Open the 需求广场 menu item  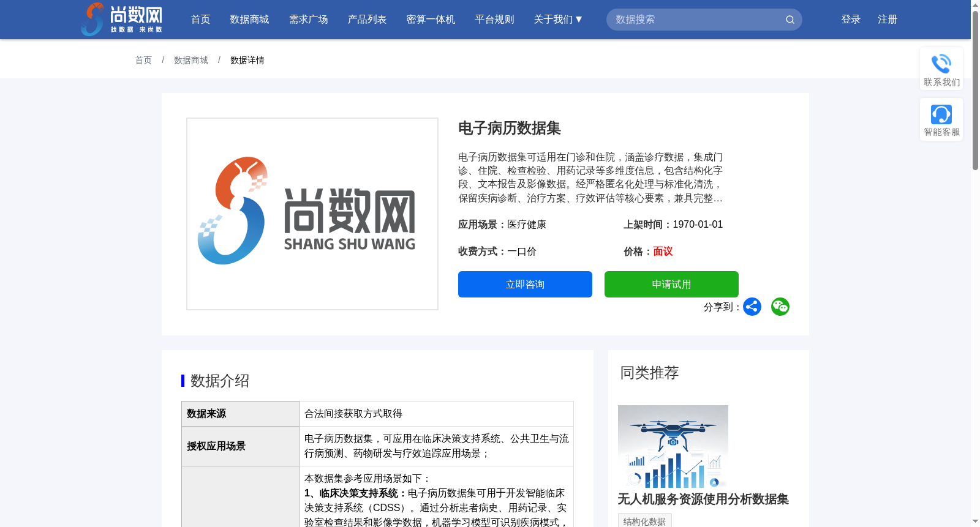coord(309,20)
